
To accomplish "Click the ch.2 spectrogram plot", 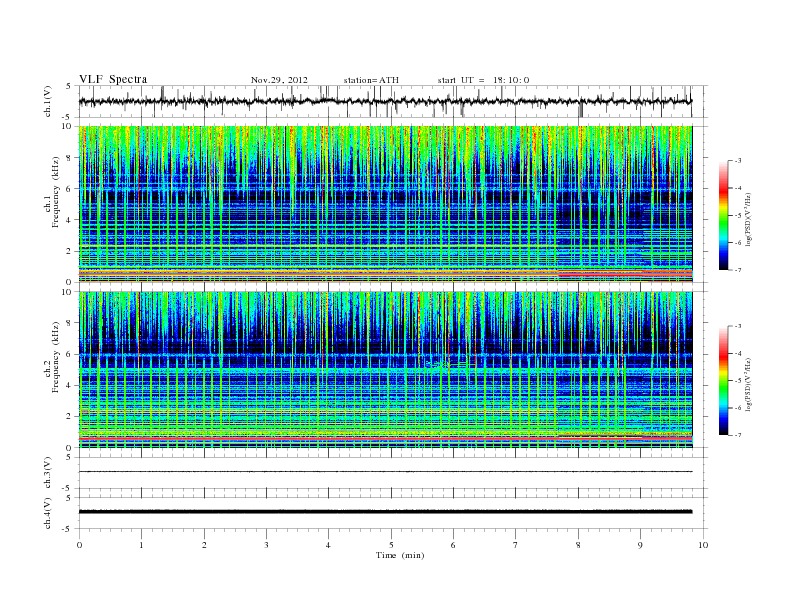I will [x=385, y=370].
